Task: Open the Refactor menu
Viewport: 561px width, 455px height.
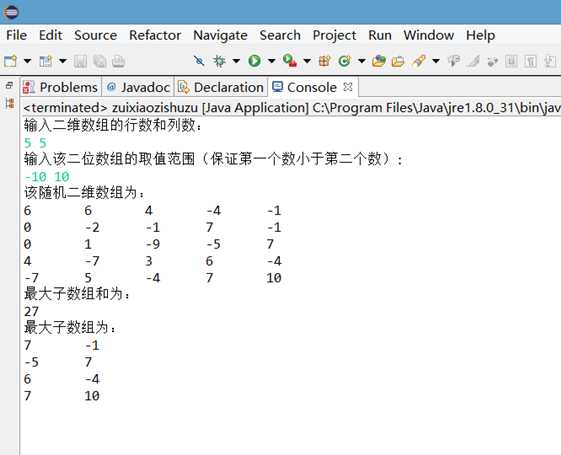Action: click(x=155, y=35)
